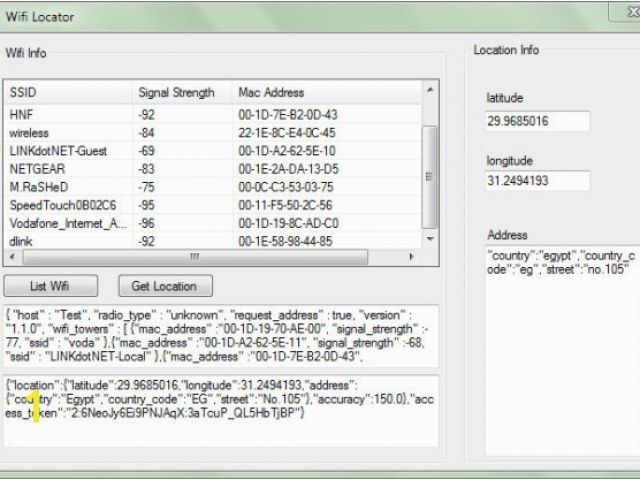Click the latitude label

[x=505, y=98]
